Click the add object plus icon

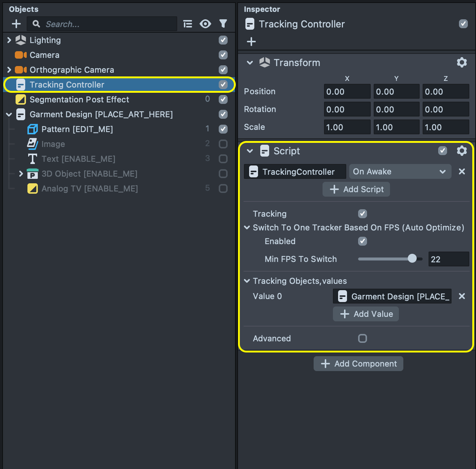(16, 24)
